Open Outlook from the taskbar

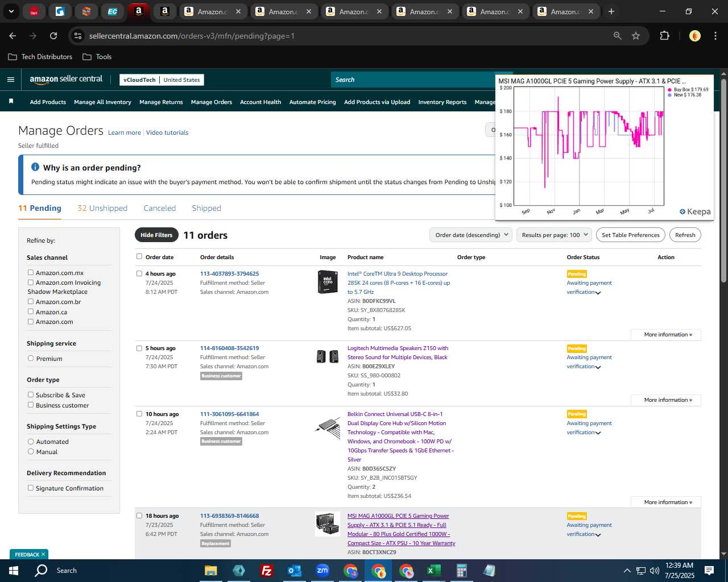[x=294, y=571]
